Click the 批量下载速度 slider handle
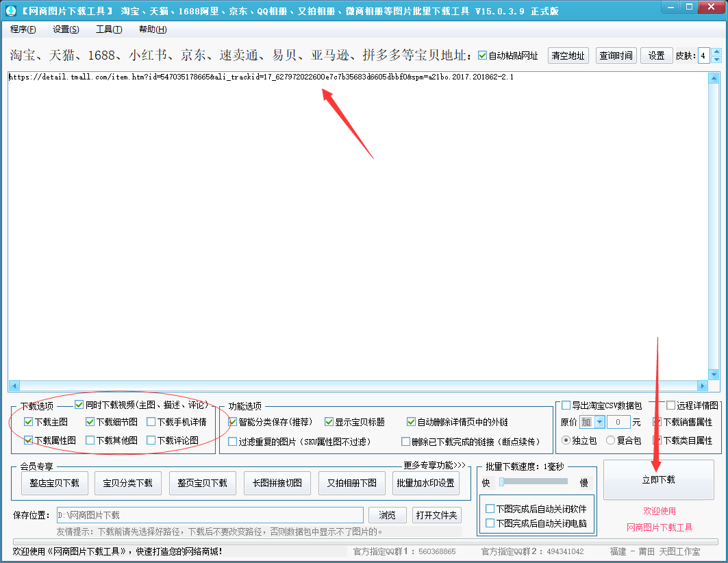 pos(501,482)
